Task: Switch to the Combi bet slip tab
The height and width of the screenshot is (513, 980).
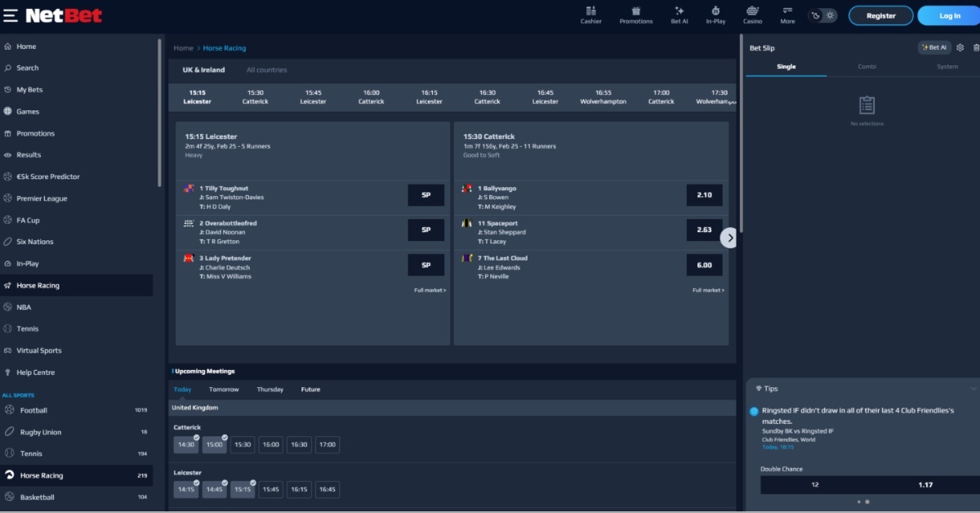Action: [866, 67]
